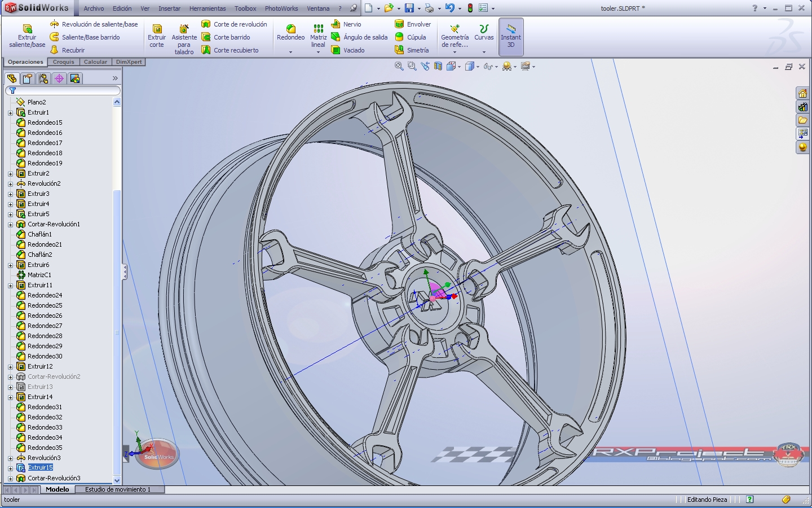Open Estudio de movimiento 1 tab
This screenshot has width=812, height=508.
point(118,489)
